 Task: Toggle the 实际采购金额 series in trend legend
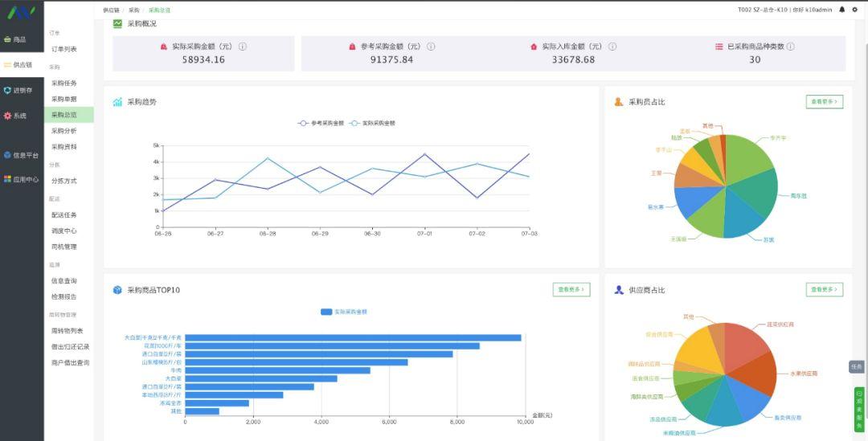click(372, 123)
